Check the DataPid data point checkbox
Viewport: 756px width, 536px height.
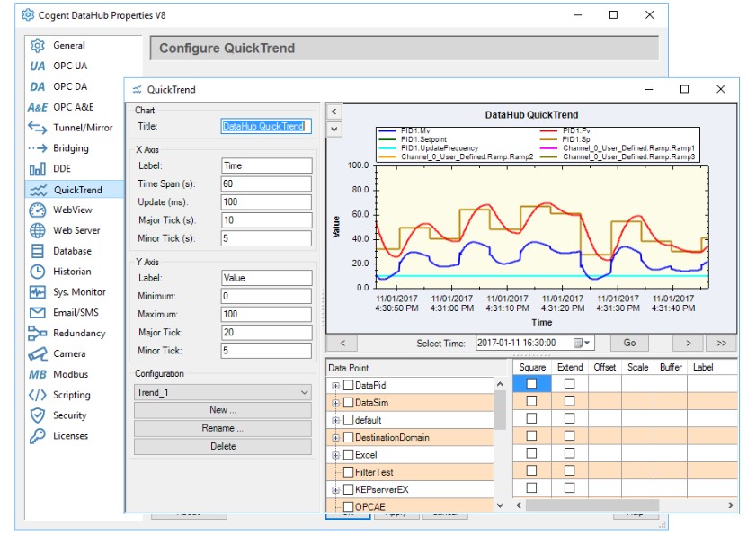(348, 386)
